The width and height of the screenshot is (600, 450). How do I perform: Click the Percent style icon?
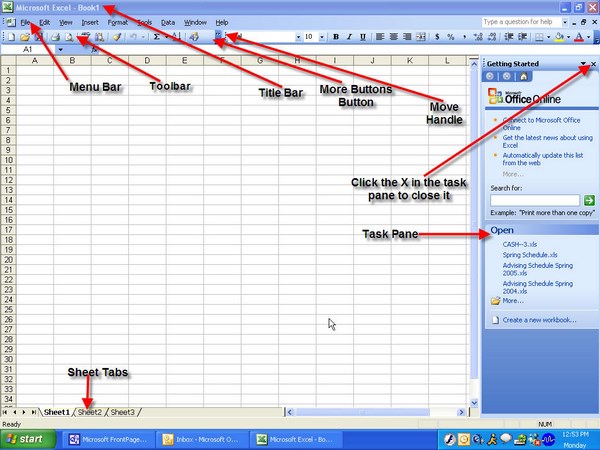(x=451, y=37)
